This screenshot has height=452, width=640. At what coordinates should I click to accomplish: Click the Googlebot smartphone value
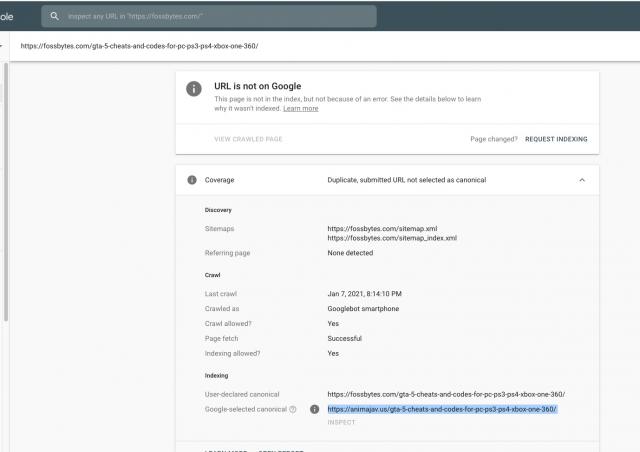363,309
